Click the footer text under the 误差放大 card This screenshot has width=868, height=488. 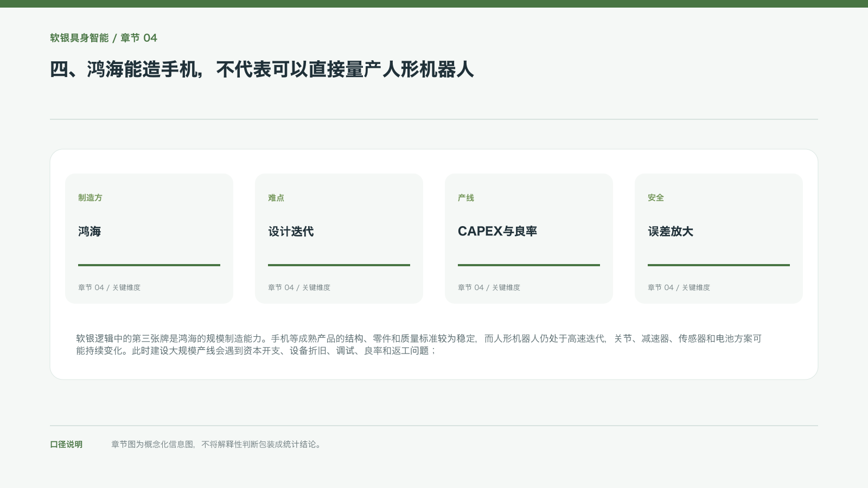click(x=679, y=287)
